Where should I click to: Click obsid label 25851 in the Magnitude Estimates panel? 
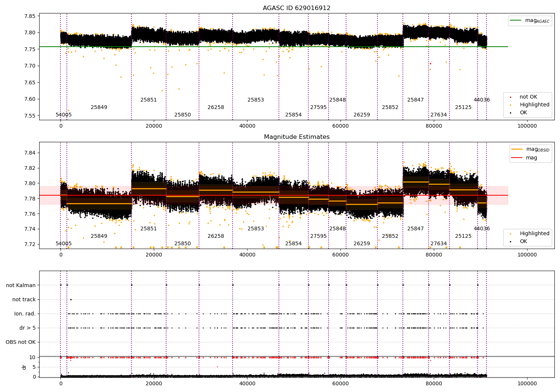[149, 229]
